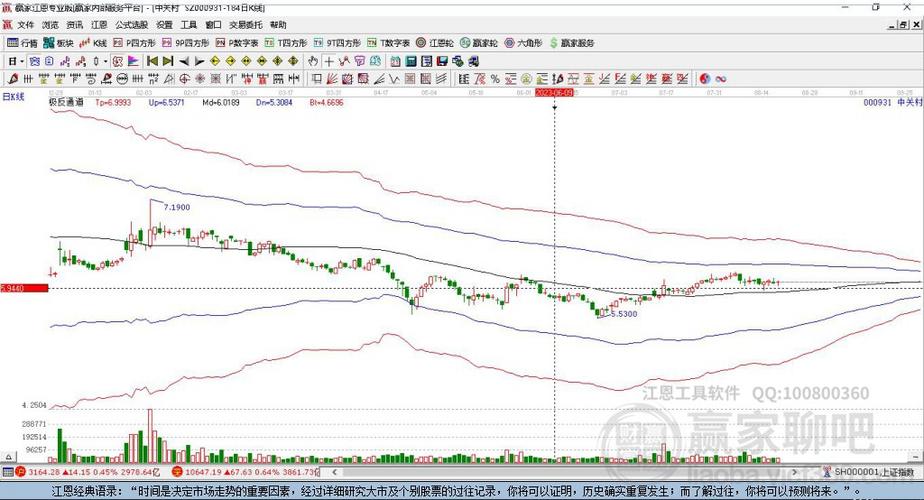The image size is (924, 500).
Task: Toggle the crosshair cursor tool
Action: point(329,61)
